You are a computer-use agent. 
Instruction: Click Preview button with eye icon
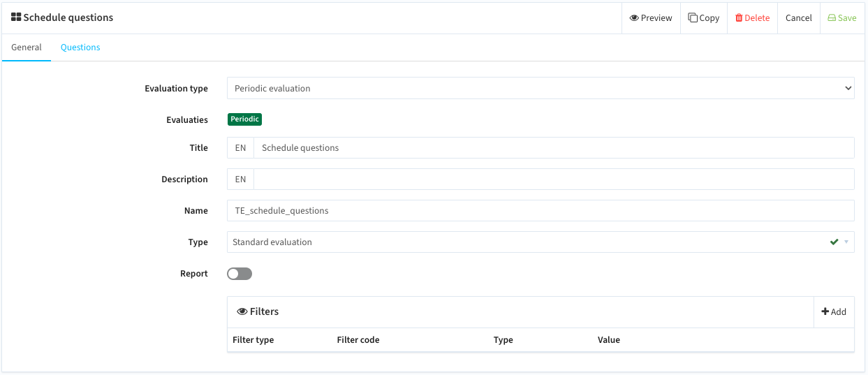tap(651, 17)
